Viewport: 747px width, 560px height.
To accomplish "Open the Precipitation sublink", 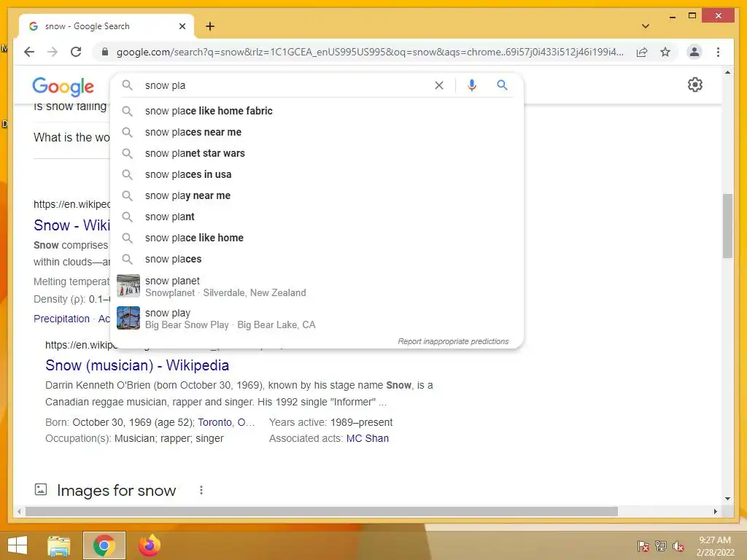I will pos(61,319).
